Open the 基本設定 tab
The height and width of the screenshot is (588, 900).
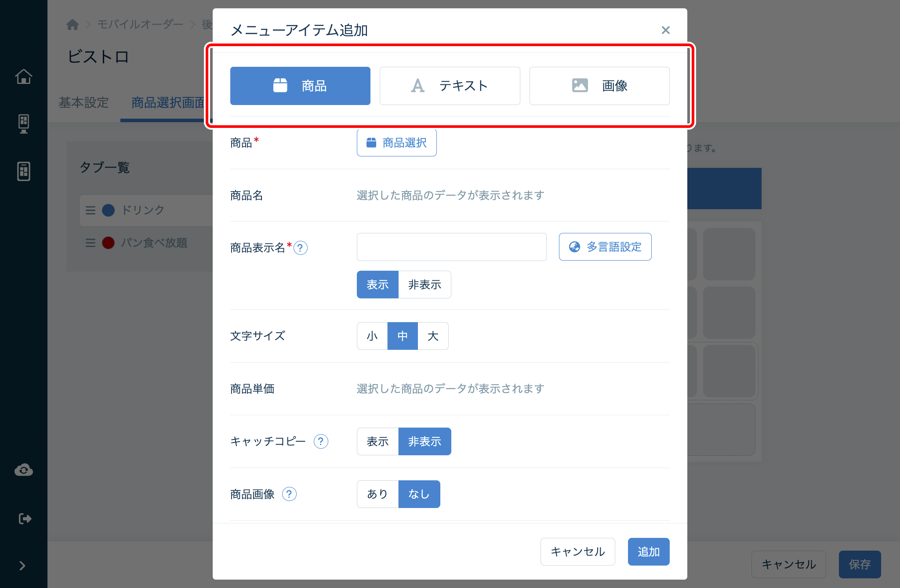click(83, 102)
